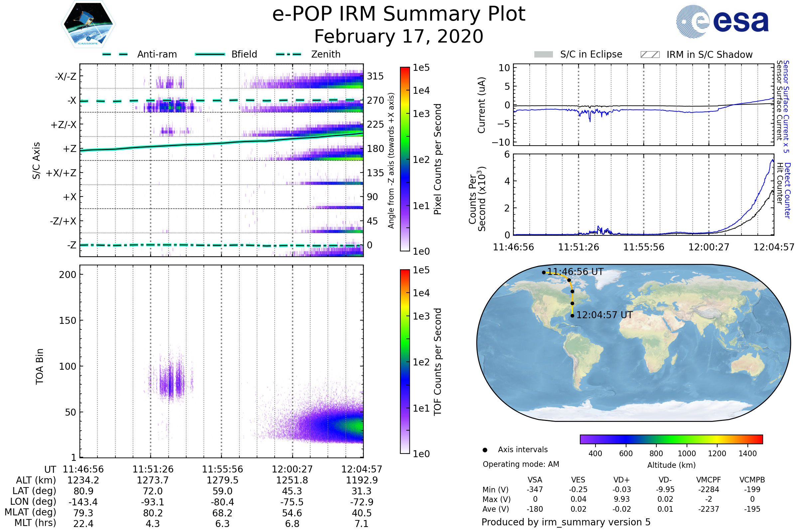Click the TOF Counts per Second colorbar
798x532 pixels.
405,361
